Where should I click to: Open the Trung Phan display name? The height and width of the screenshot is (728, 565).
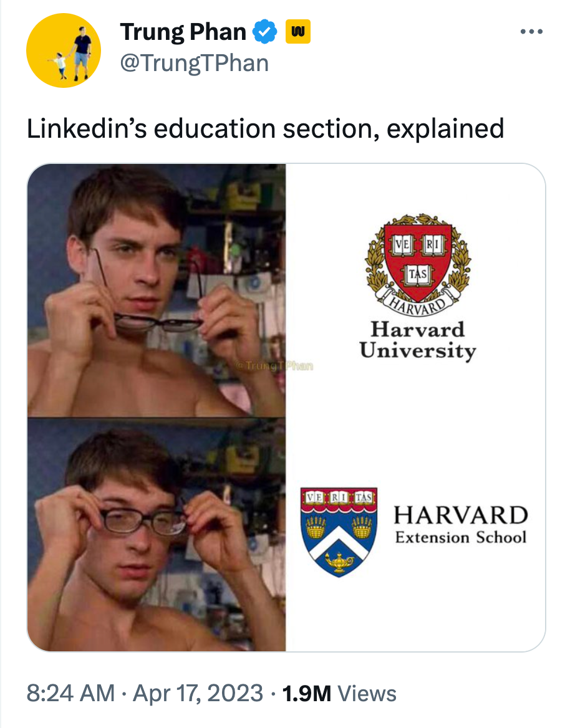(x=183, y=32)
